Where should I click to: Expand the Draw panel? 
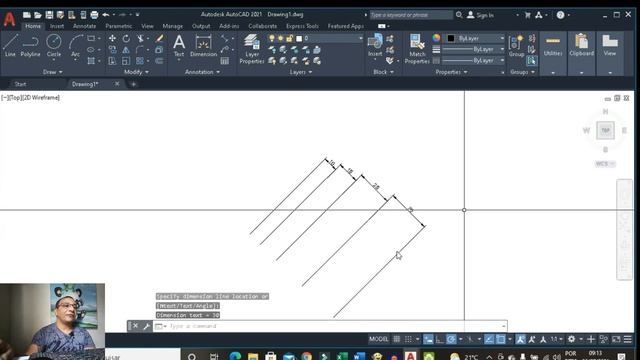(52, 72)
